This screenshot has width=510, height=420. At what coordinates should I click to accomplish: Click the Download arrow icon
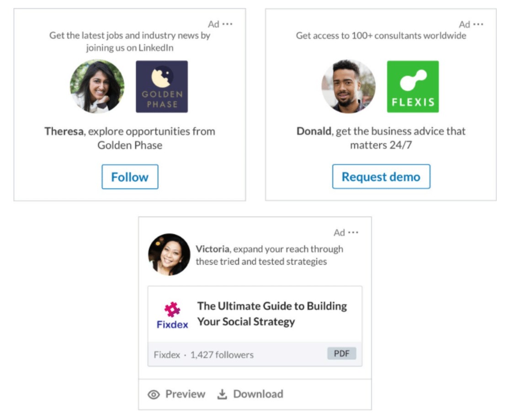(223, 394)
